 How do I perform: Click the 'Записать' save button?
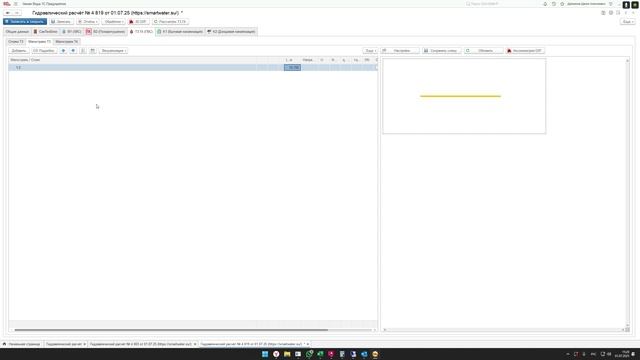[x=61, y=22]
